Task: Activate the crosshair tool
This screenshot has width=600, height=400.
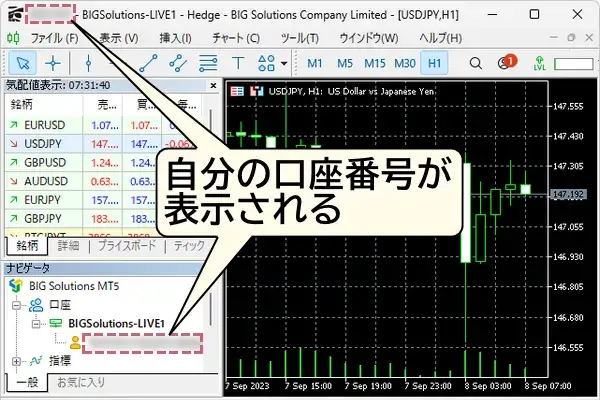Action: tap(53, 63)
